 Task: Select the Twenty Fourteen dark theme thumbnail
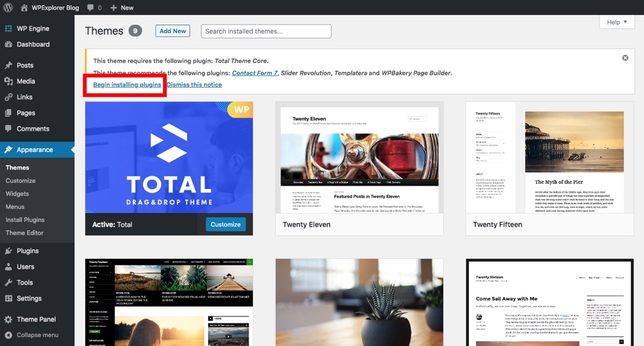(x=169, y=302)
